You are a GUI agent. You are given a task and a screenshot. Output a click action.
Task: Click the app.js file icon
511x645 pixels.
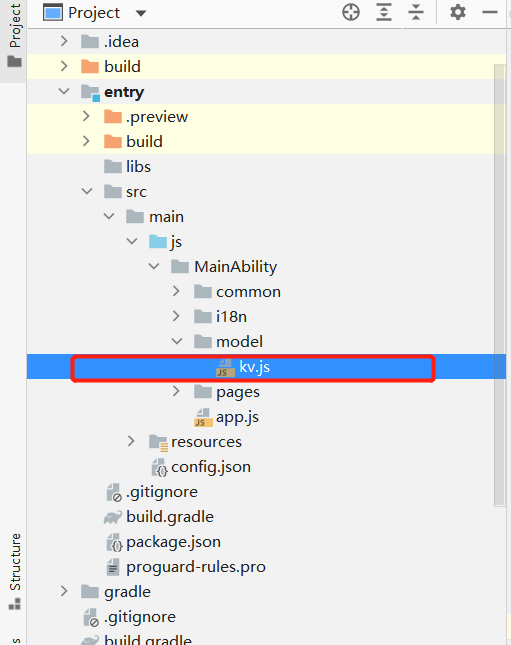(203, 418)
